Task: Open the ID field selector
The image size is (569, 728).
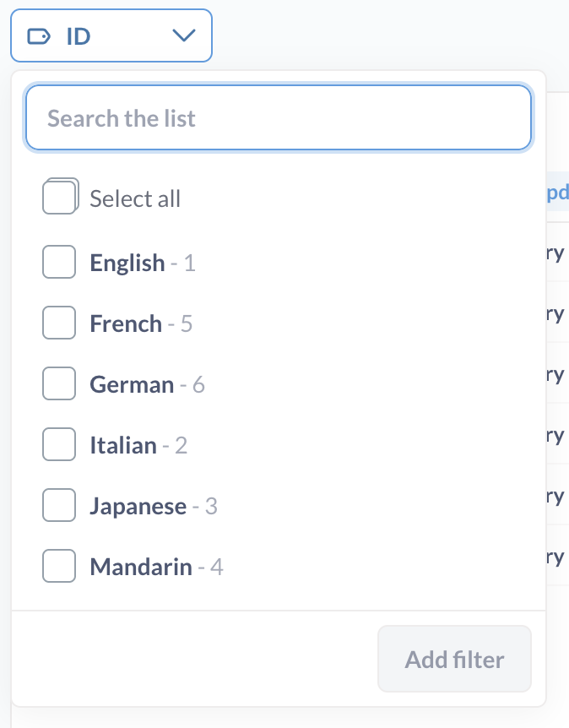Action: (x=111, y=36)
